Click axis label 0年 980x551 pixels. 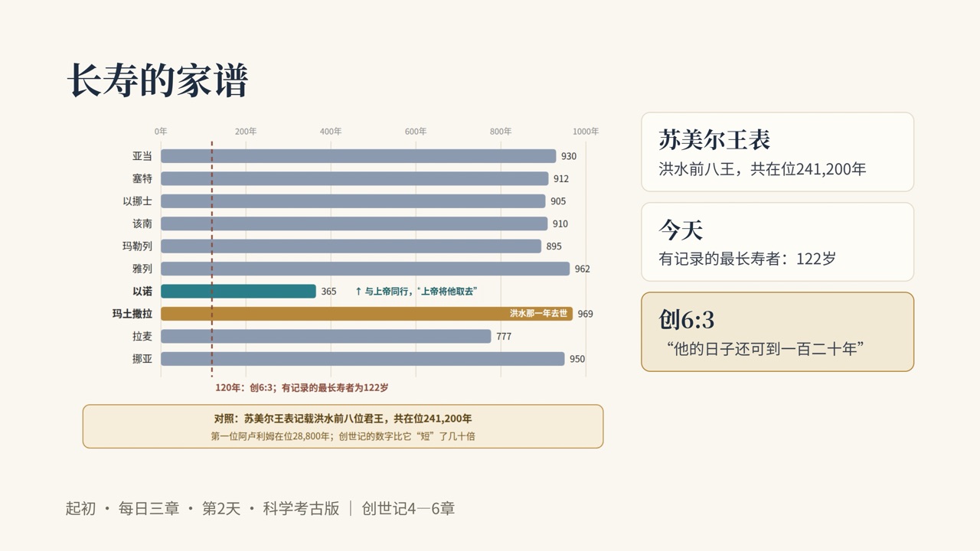(161, 132)
